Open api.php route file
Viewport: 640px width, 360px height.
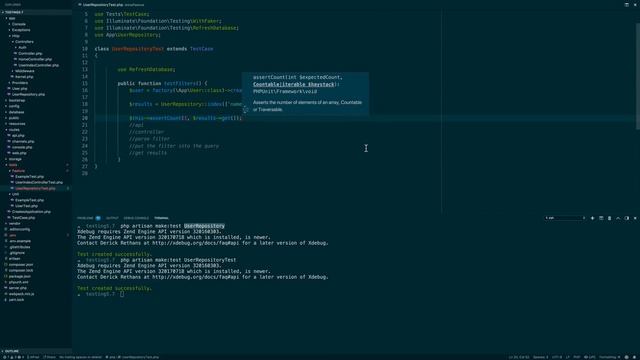click(x=18, y=136)
